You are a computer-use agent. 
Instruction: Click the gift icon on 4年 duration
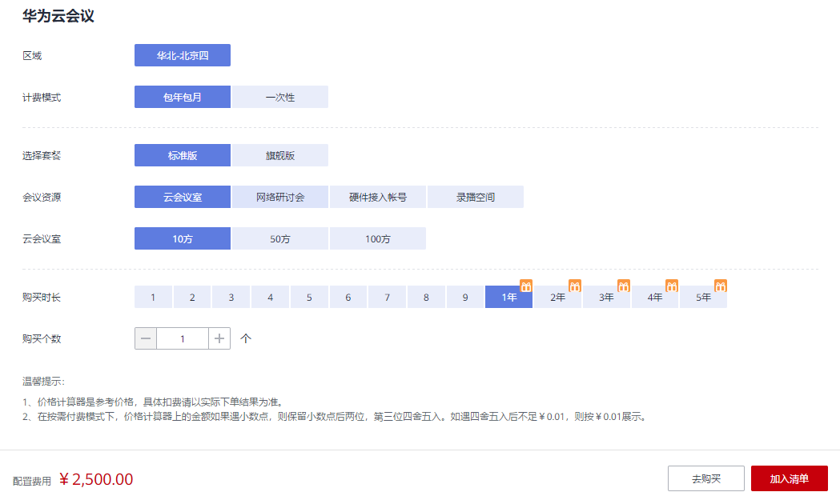672,286
